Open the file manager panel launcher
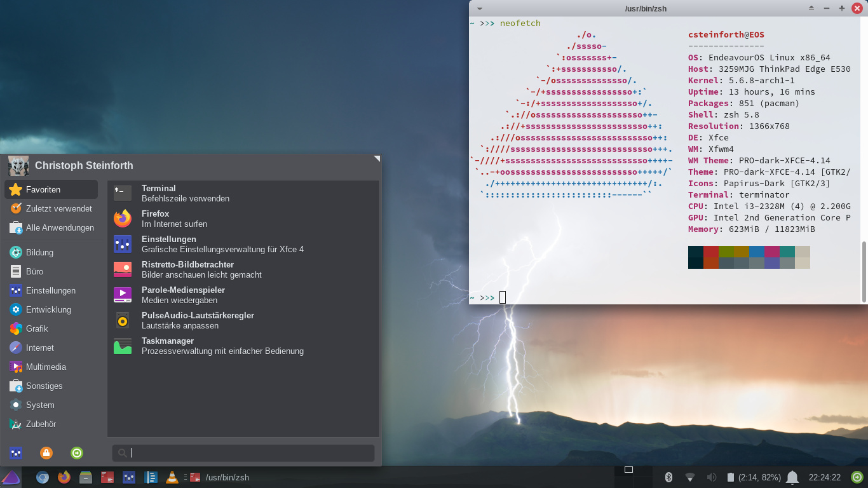Viewport: 868px width, 488px height. pos(86,477)
